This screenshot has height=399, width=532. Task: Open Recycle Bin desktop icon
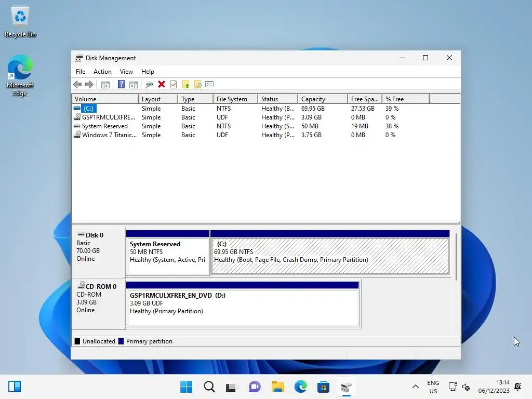(20, 22)
